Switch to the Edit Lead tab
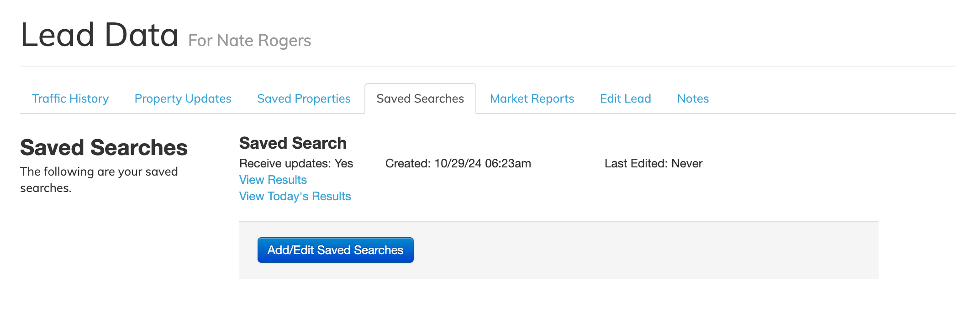 [625, 99]
